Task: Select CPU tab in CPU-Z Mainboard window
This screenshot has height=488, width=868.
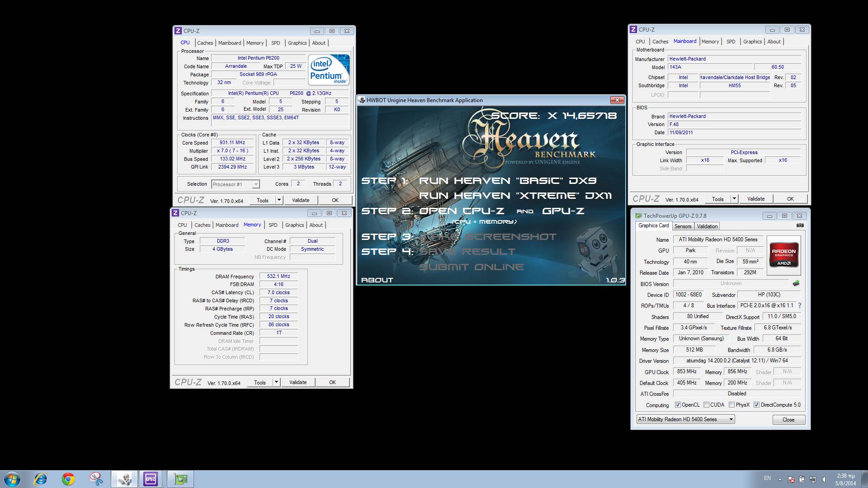Action: pos(640,42)
